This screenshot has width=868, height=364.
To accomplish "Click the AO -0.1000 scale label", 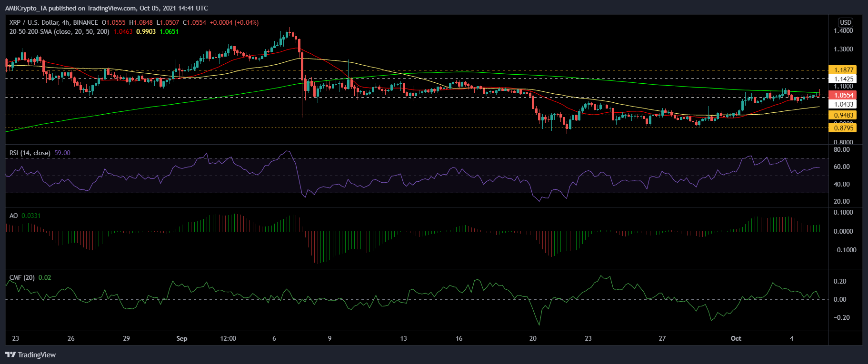I will [845, 250].
